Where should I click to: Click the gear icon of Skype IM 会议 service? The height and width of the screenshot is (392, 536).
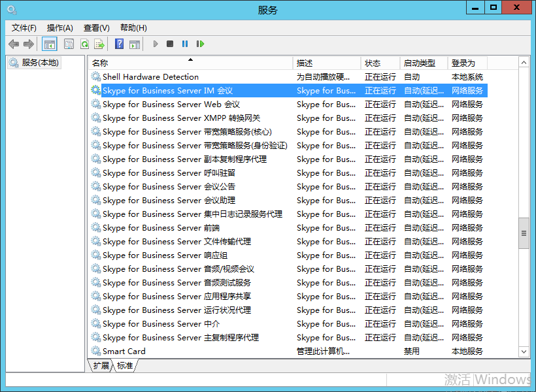95,90
